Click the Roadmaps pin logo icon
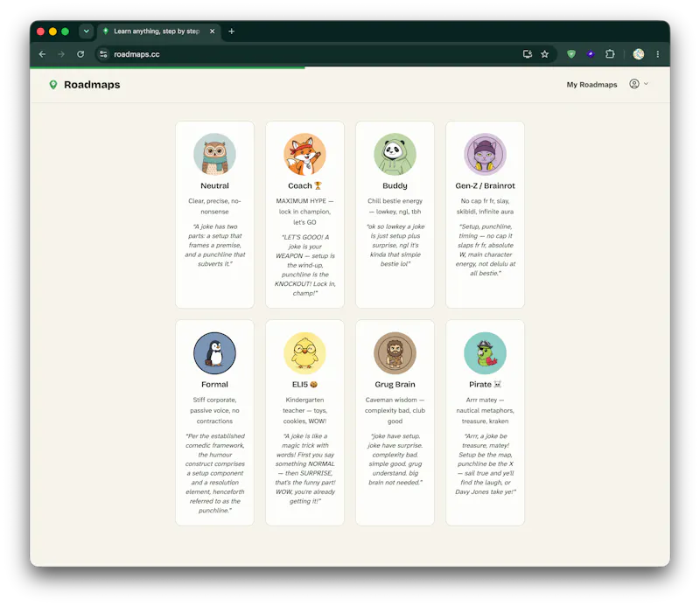The width and height of the screenshot is (700, 606). pyautogui.click(x=53, y=84)
